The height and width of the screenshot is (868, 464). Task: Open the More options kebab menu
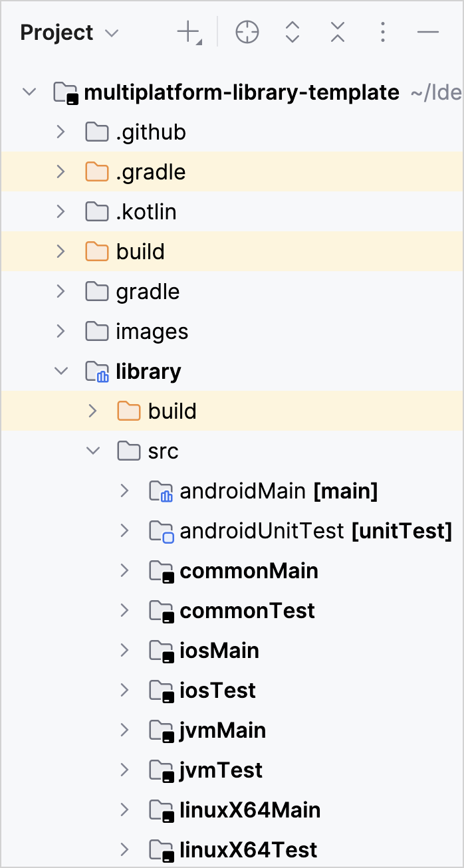[x=382, y=32]
